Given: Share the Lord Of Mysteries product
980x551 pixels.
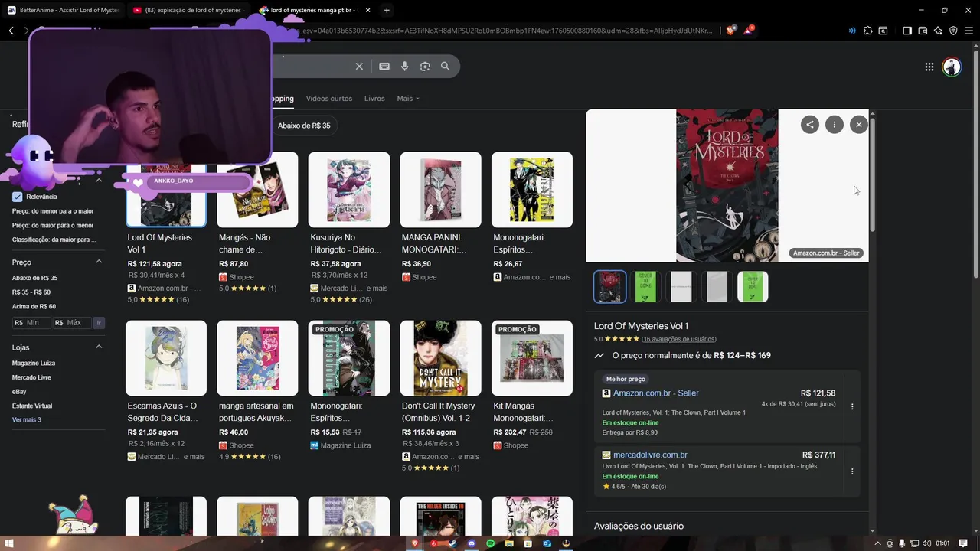Looking at the screenshot, I should (810, 125).
